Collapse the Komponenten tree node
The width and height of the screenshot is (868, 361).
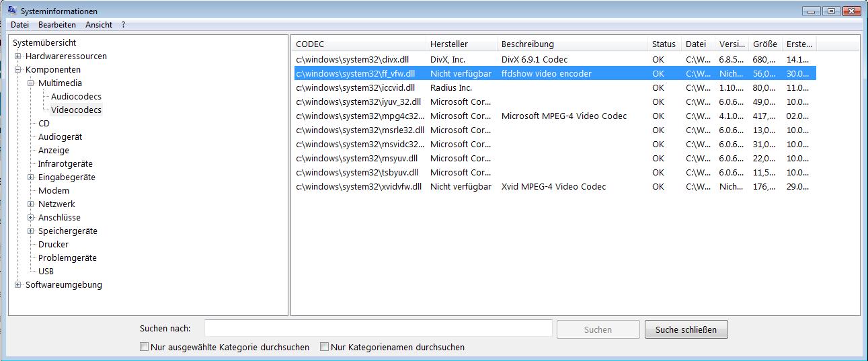pos(18,70)
